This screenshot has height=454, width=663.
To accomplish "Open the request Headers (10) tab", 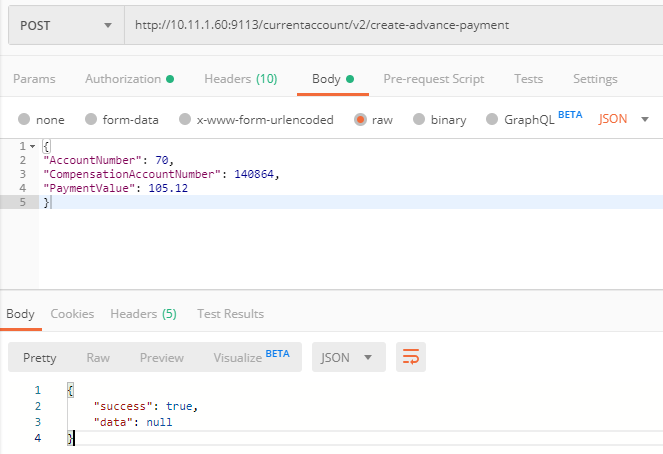I will pos(240,79).
